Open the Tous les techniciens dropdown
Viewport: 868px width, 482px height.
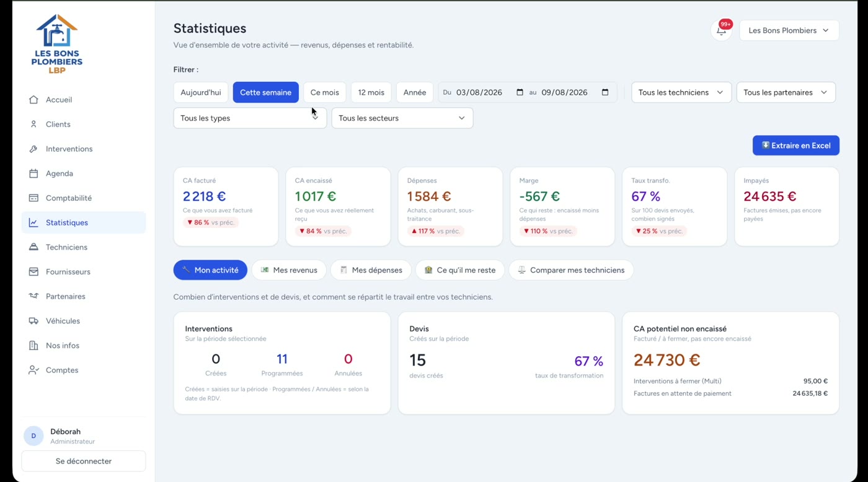click(x=681, y=92)
